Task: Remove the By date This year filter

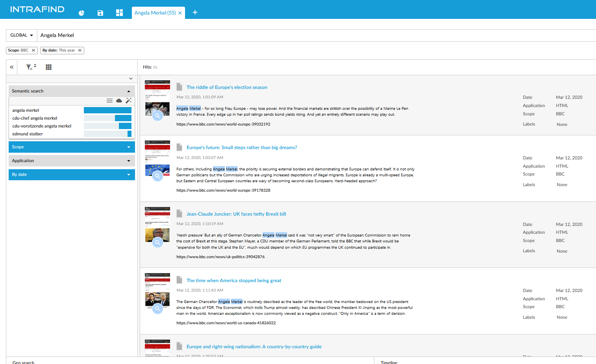Action: 80,50
